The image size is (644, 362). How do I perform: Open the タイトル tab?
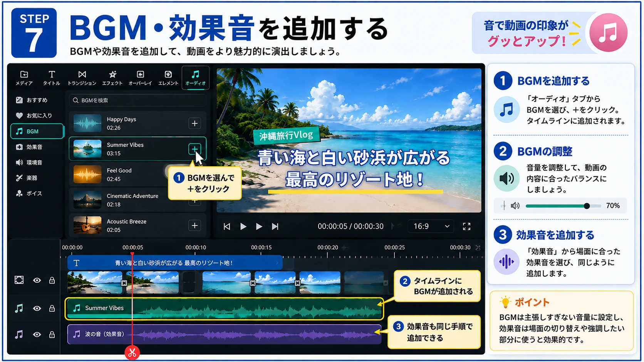point(52,78)
